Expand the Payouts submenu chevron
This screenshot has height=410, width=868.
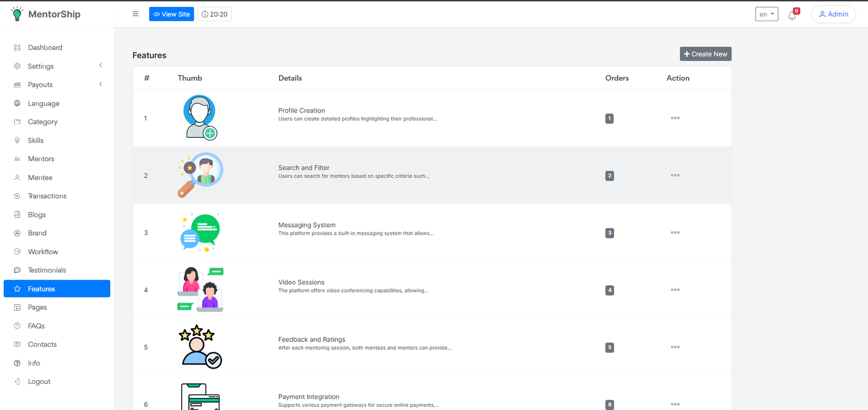100,84
